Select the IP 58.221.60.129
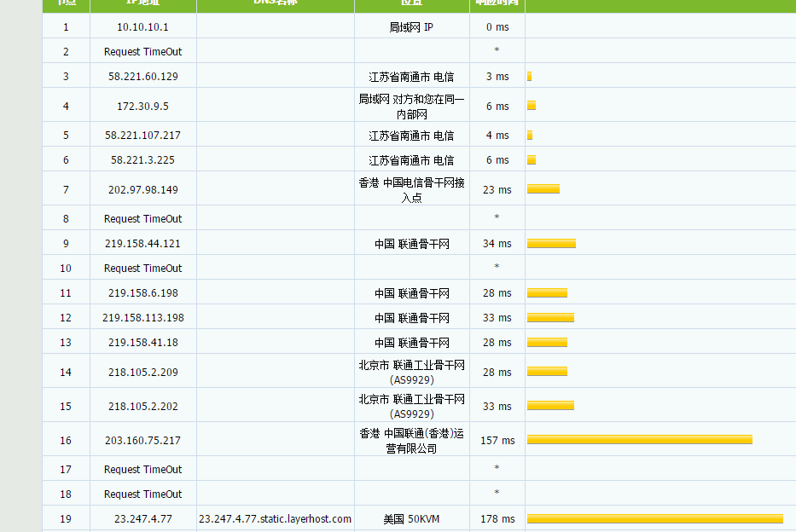The image size is (796, 532). click(x=142, y=77)
